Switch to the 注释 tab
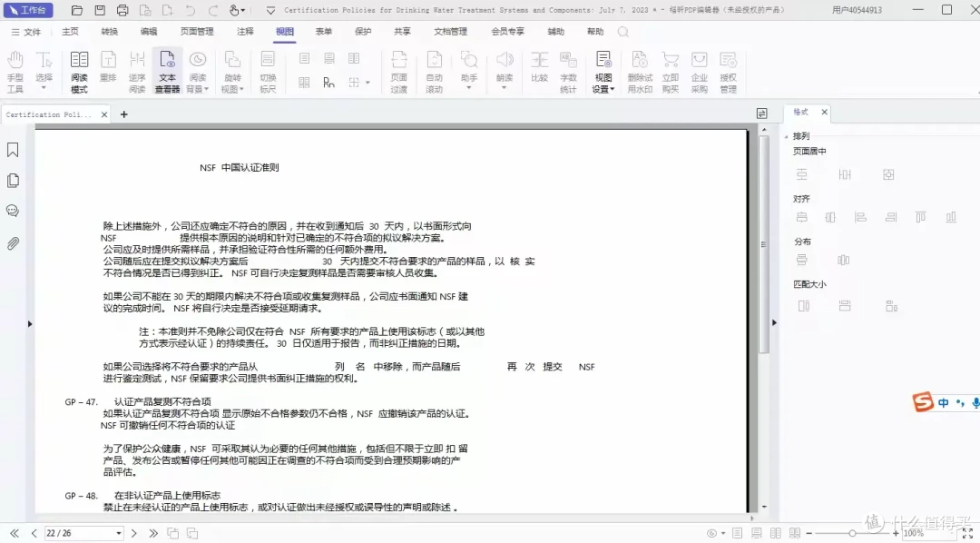Image resolution: width=980 pixels, height=543 pixels. [245, 31]
